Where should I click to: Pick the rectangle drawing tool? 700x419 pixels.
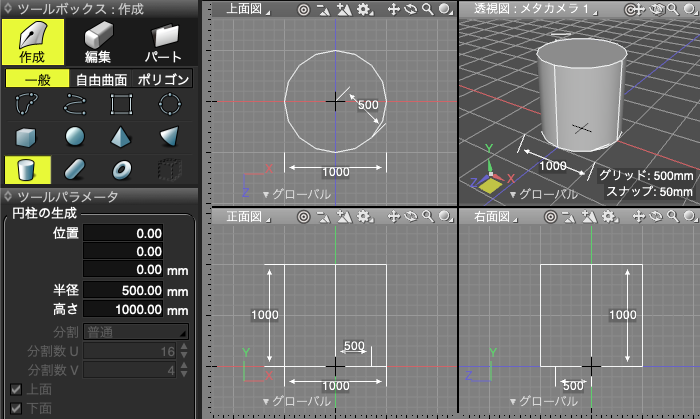[122, 104]
